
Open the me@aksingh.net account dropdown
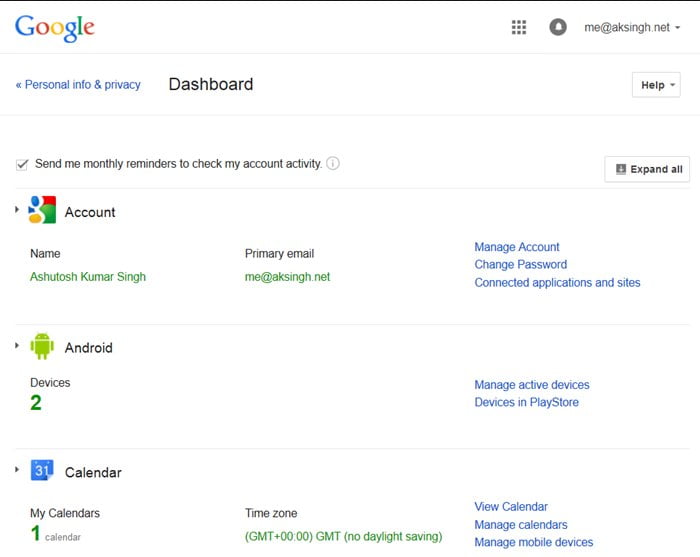[x=632, y=28]
